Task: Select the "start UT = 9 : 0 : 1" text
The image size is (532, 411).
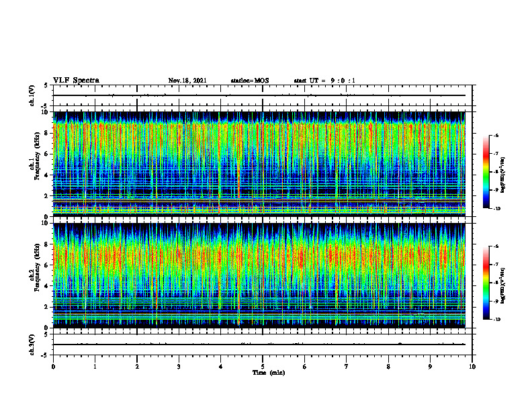Action: 324,81
